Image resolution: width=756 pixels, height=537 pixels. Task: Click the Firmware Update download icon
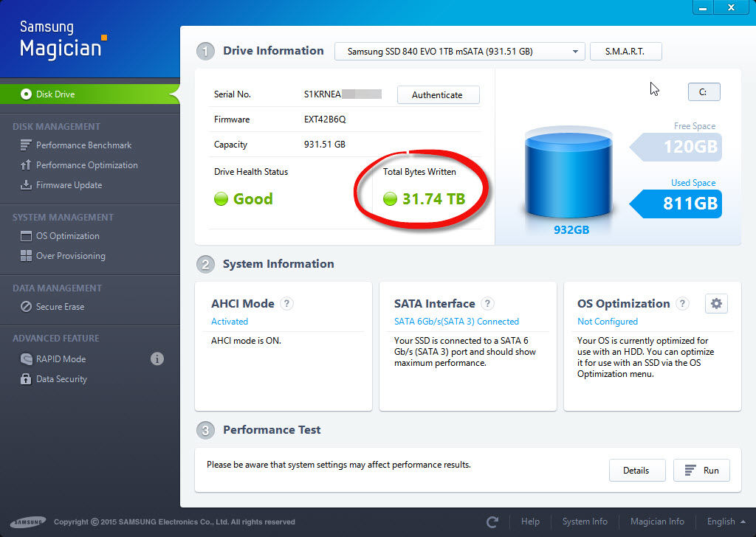[26, 185]
